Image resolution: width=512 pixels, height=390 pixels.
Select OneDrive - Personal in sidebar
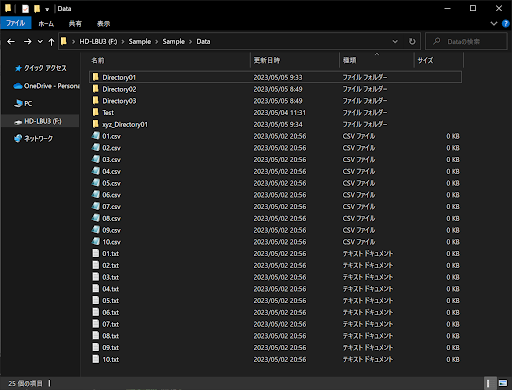pyautogui.click(x=46, y=86)
